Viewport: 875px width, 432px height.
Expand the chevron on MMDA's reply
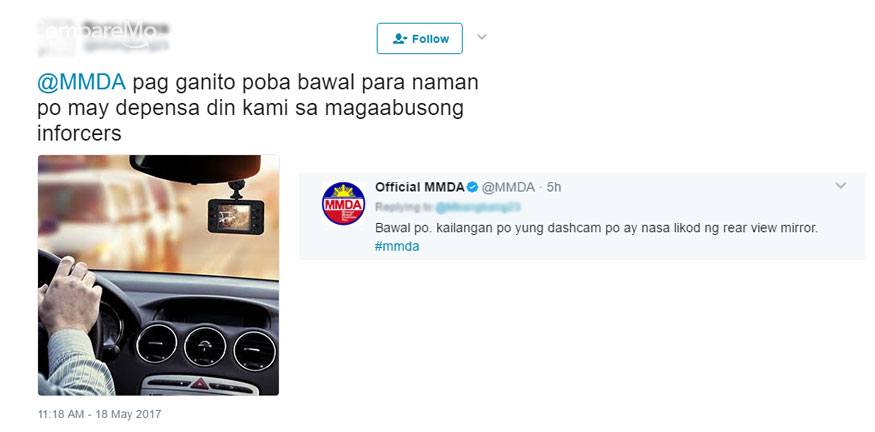[840, 186]
